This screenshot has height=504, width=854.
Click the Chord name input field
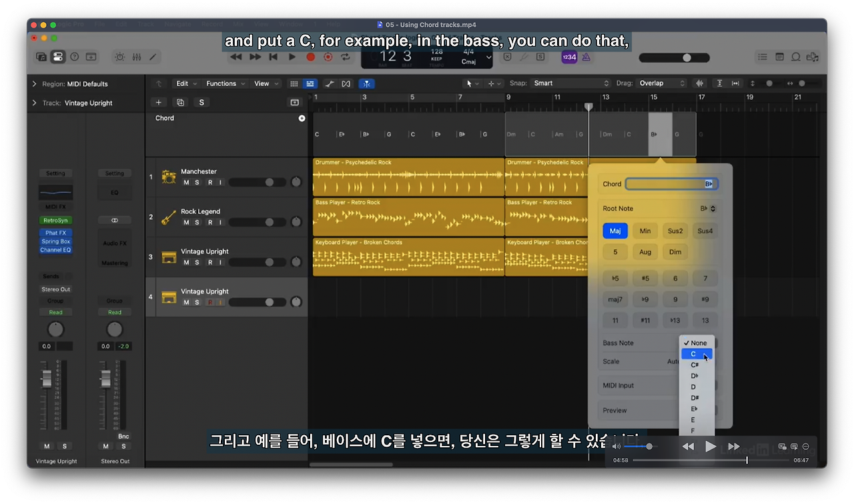click(x=671, y=184)
